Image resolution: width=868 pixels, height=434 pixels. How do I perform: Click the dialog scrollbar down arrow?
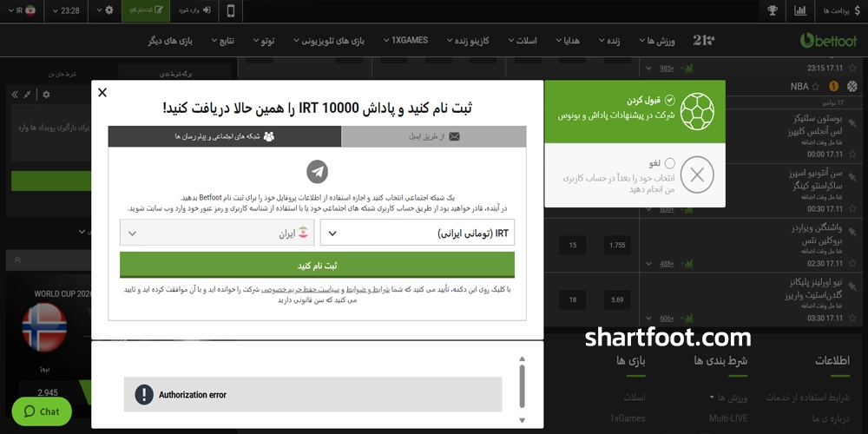pos(522,421)
